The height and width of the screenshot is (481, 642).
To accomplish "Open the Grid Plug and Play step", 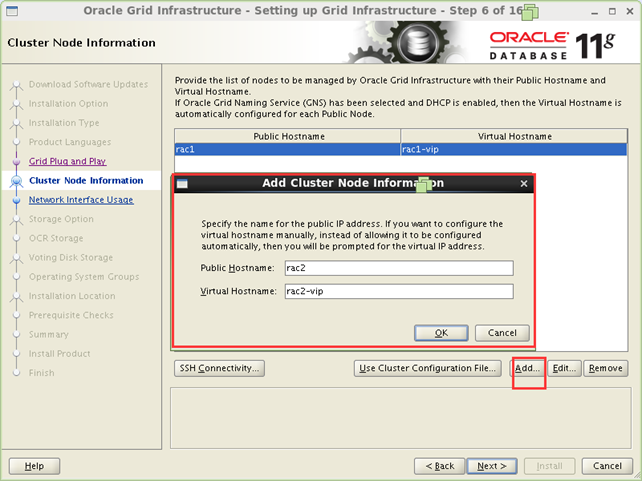I will pyautogui.click(x=68, y=161).
